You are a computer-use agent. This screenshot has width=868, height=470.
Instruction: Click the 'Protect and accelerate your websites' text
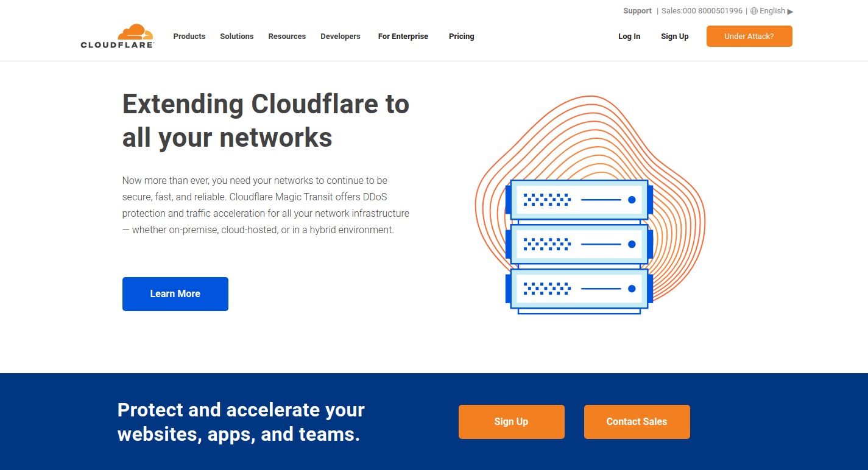pyautogui.click(x=241, y=422)
